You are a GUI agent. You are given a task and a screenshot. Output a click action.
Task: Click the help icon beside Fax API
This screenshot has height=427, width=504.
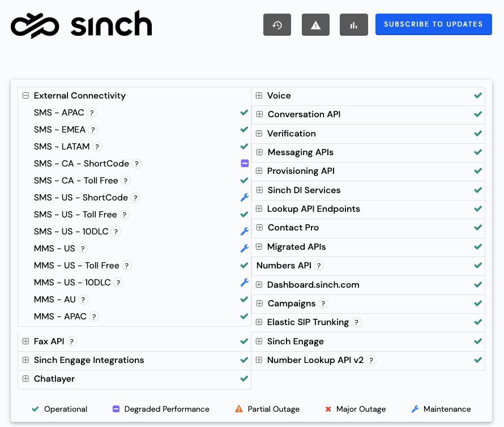pyautogui.click(x=72, y=341)
